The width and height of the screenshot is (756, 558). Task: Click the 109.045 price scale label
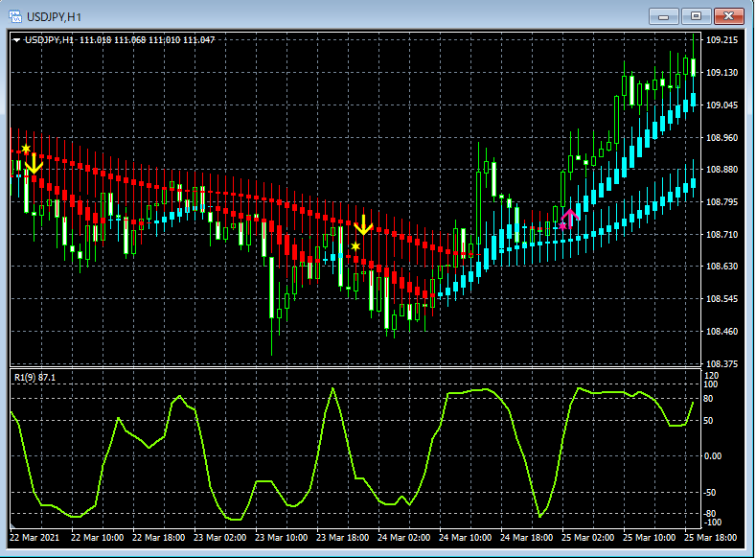tap(722, 105)
